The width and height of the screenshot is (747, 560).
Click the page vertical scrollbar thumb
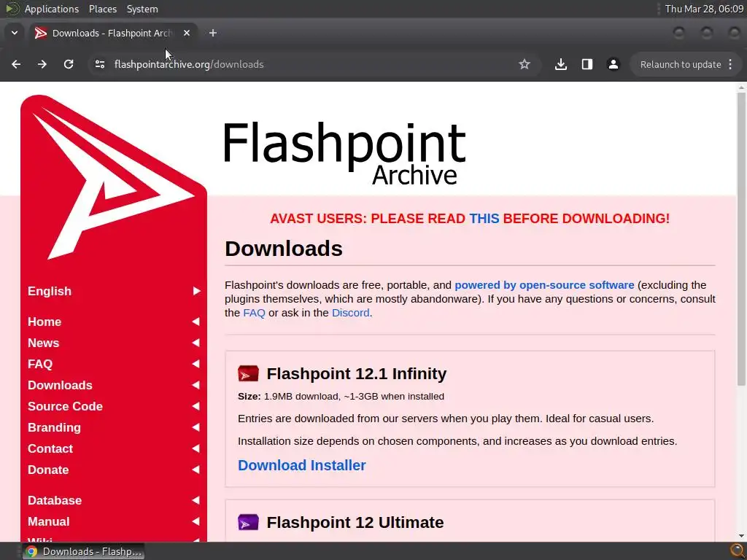741,239
